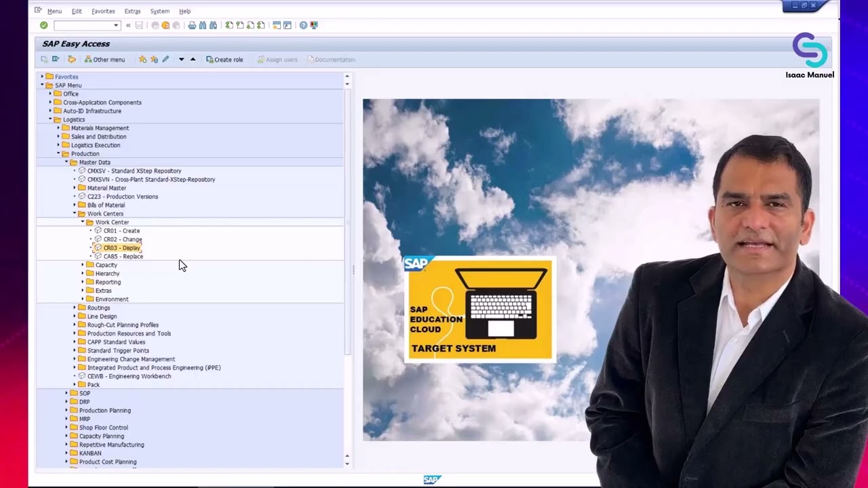
Task: Expand Sales and Distribution folder
Action: (x=58, y=136)
